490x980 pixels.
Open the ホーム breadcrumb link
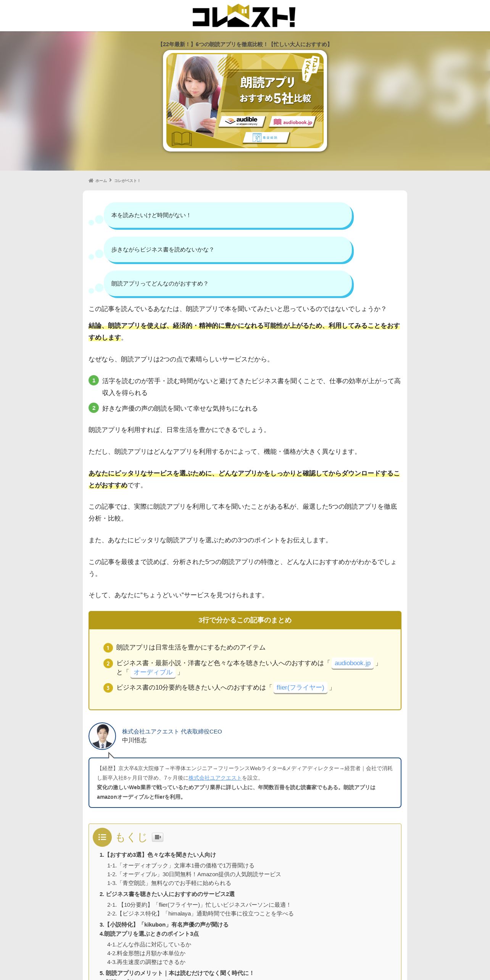[101, 181]
